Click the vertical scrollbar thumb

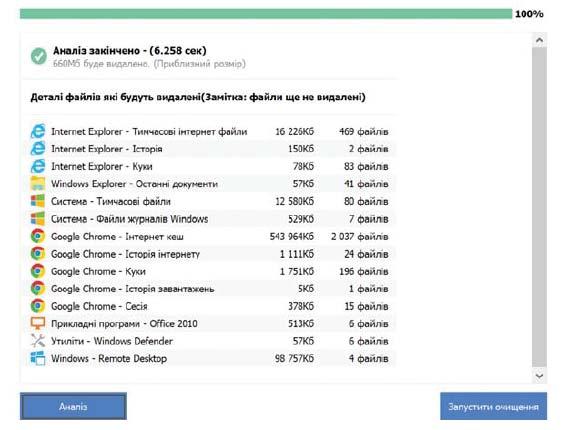(x=539, y=208)
